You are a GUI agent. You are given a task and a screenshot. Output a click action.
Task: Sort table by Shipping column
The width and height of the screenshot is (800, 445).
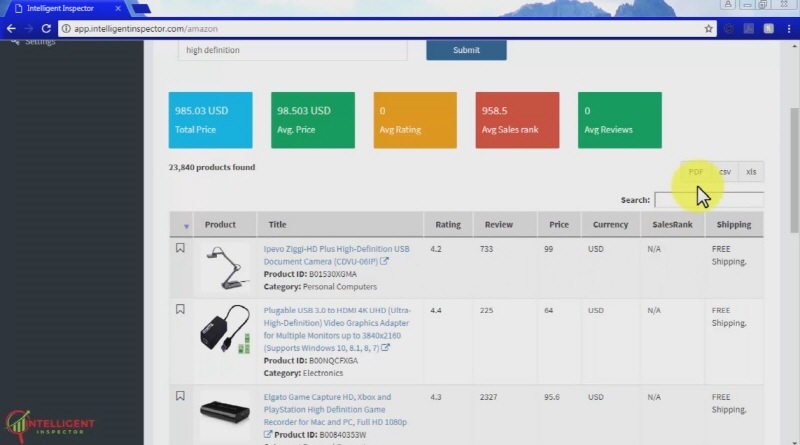click(734, 225)
